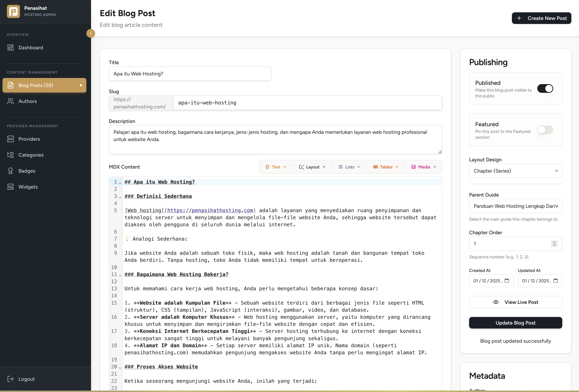The width and height of the screenshot is (579, 392).
Task: Click the Providers server icon
Action: (11, 139)
